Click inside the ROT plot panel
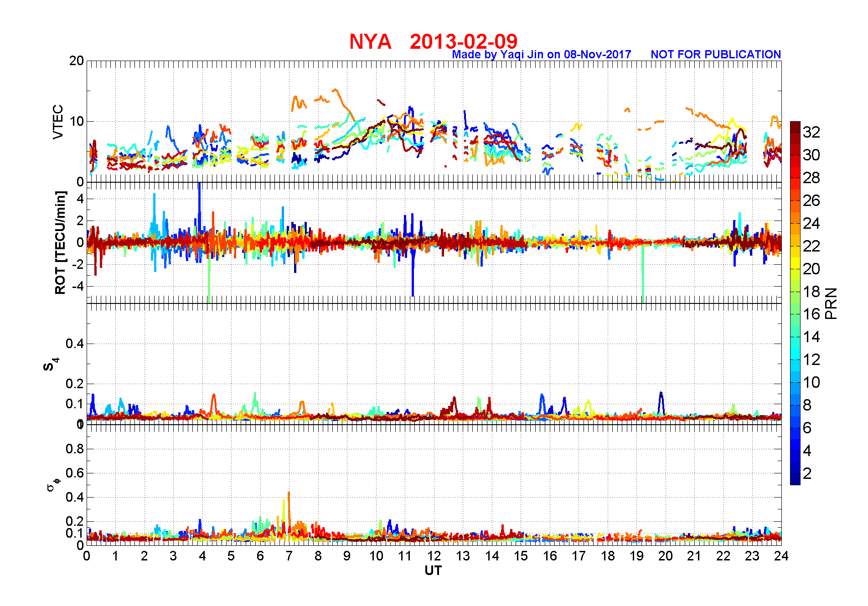The height and width of the screenshot is (606, 868). 434,242
